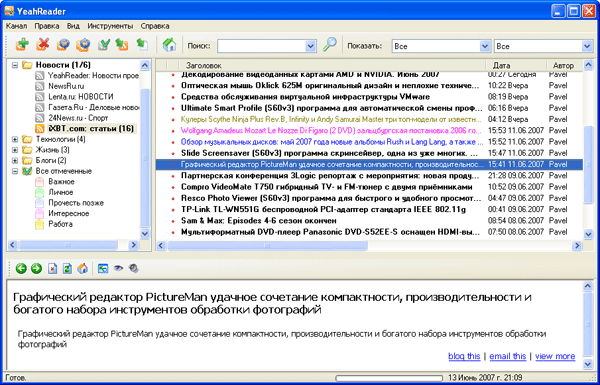Image resolution: width=600 pixels, height=385 pixels.
Task: Click the green back arrow in preview toolbar
Action: [21, 269]
